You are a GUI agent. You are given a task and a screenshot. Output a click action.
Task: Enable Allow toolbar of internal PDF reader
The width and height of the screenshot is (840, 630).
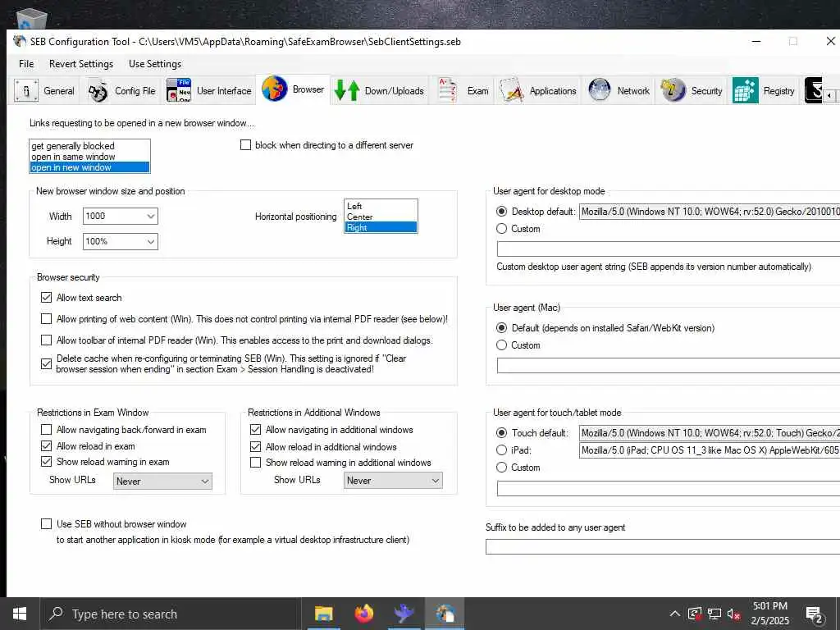point(47,340)
